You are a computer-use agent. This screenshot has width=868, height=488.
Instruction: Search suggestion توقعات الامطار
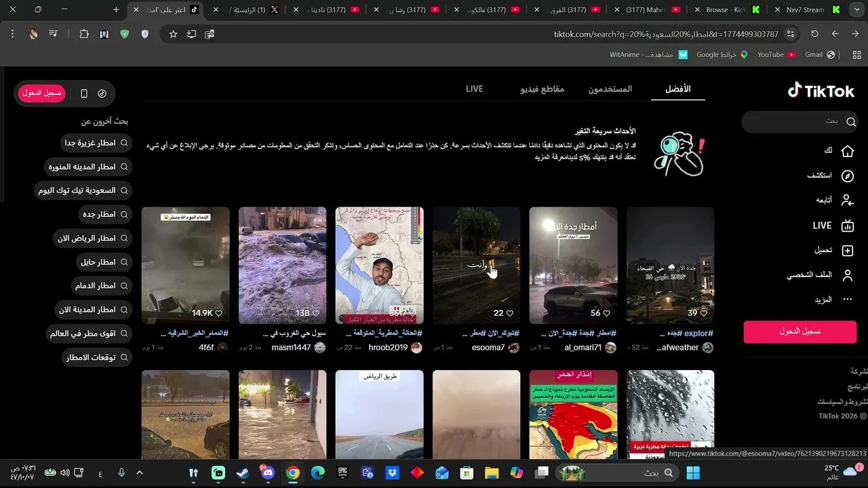pyautogui.click(x=96, y=357)
